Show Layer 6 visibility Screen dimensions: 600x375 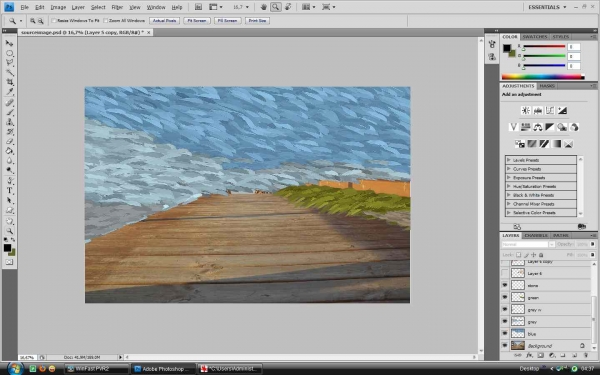point(505,273)
